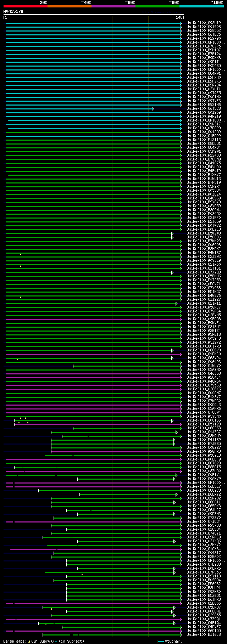227x644 pixels.
Task: Click the purple ~60% identity legend segment
Action: pos(113,6)
